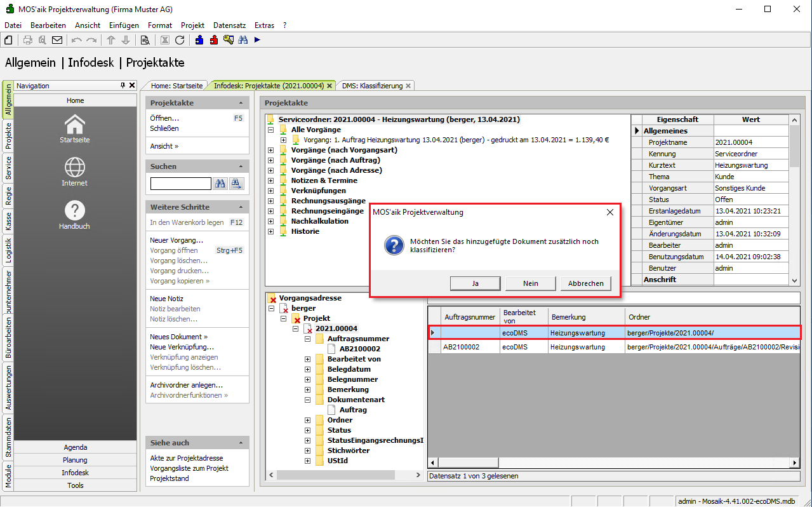Open the Datensatz menu
This screenshot has height=507, width=812.
229,25
